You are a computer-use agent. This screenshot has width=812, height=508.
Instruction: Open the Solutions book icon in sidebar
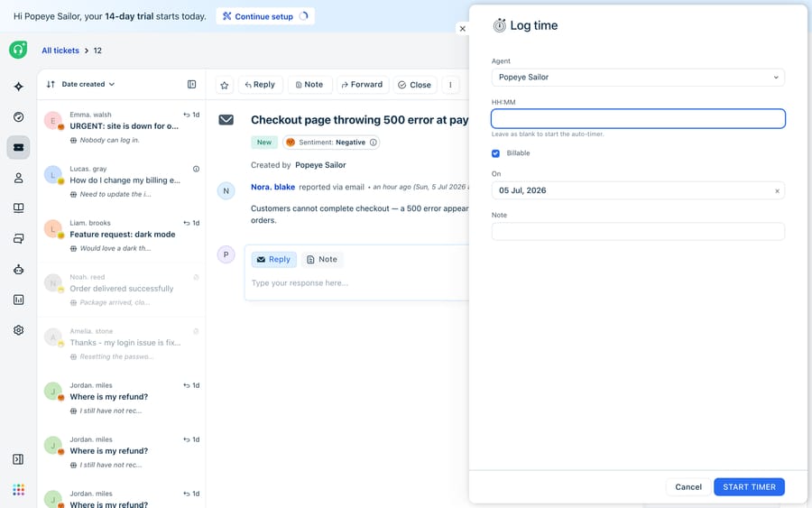click(19, 208)
